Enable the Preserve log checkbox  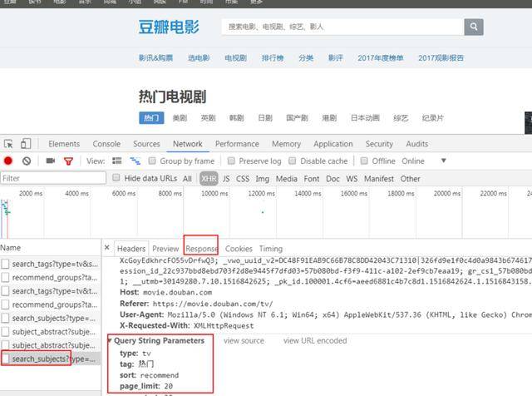[x=231, y=161]
